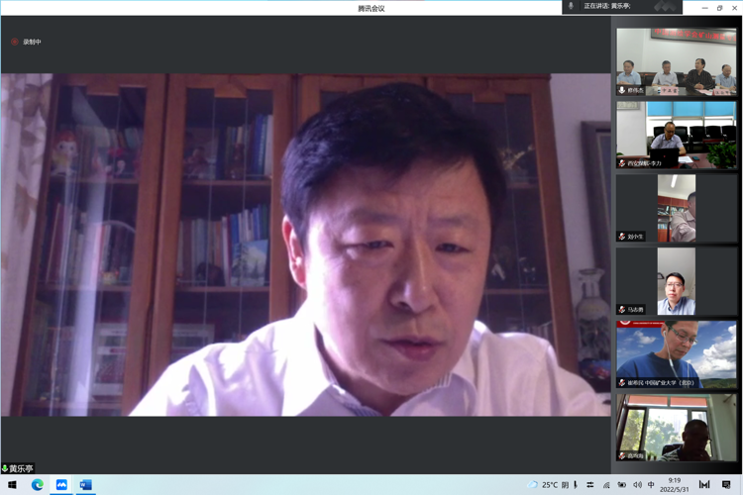
Task: Select the 中国矿业大学 participant thumbnail
Action: click(676, 353)
